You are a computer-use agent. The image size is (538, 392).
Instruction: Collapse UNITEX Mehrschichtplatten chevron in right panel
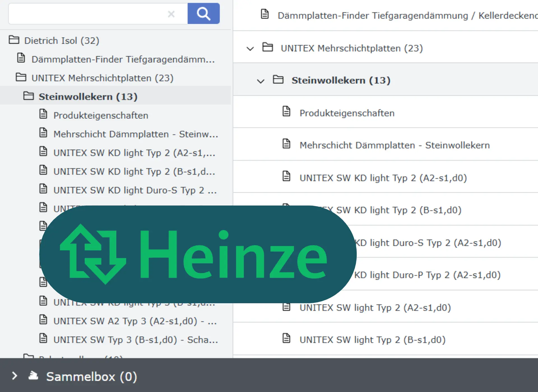[x=250, y=48]
